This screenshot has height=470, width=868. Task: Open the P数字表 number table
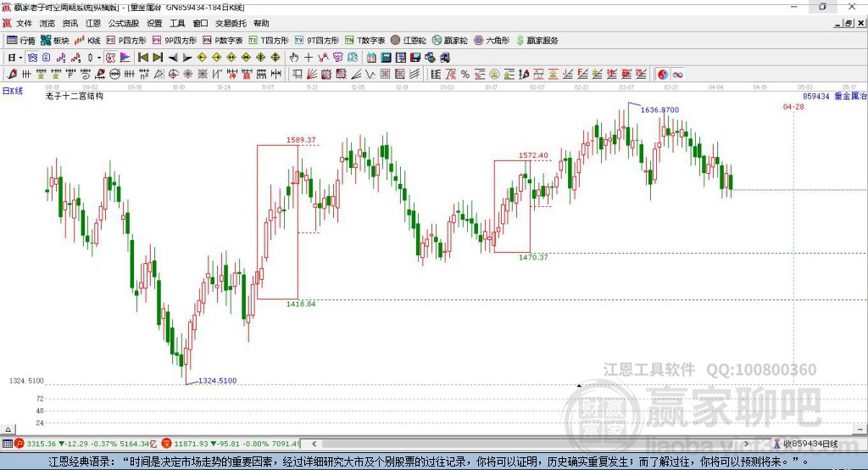pos(223,41)
